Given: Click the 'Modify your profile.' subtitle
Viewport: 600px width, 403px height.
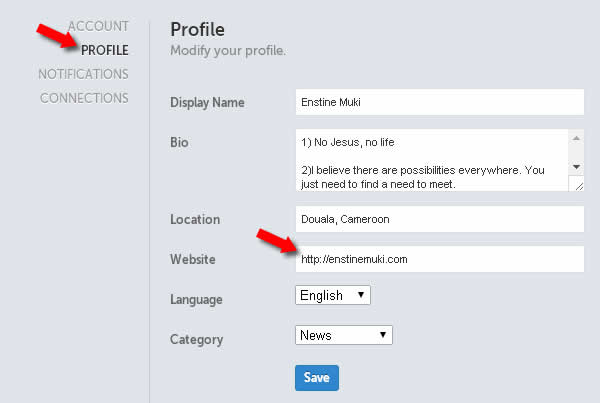Looking at the screenshot, I should coord(228,51).
